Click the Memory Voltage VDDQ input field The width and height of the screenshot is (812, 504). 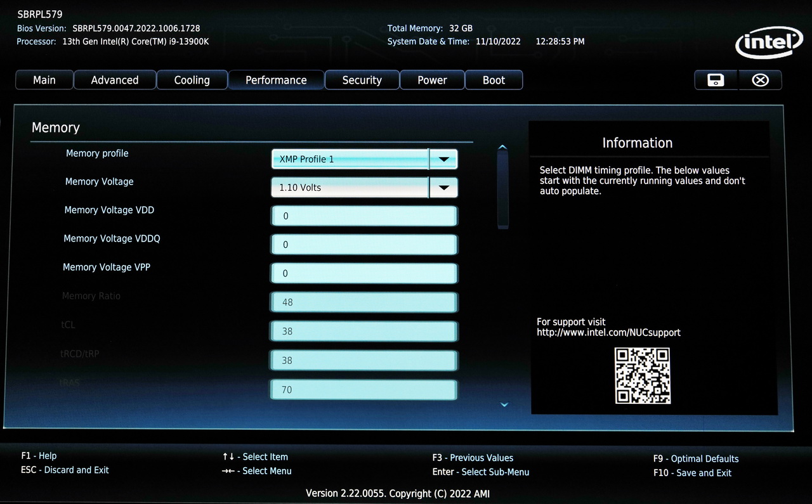click(x=364, y=245)
